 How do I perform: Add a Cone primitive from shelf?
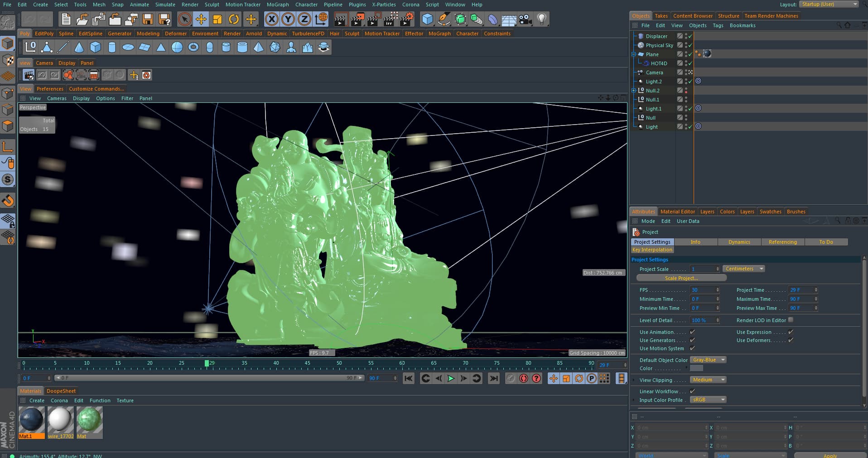tap(79, 47)
